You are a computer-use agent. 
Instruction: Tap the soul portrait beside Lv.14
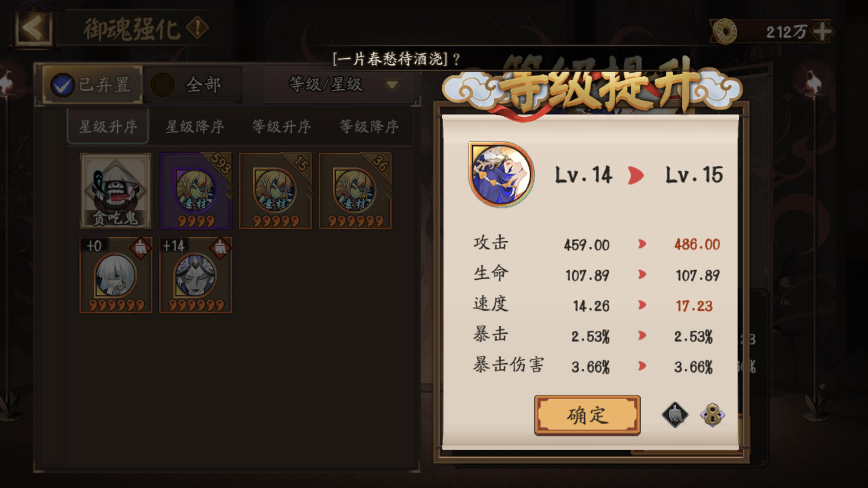coord(501,174)
